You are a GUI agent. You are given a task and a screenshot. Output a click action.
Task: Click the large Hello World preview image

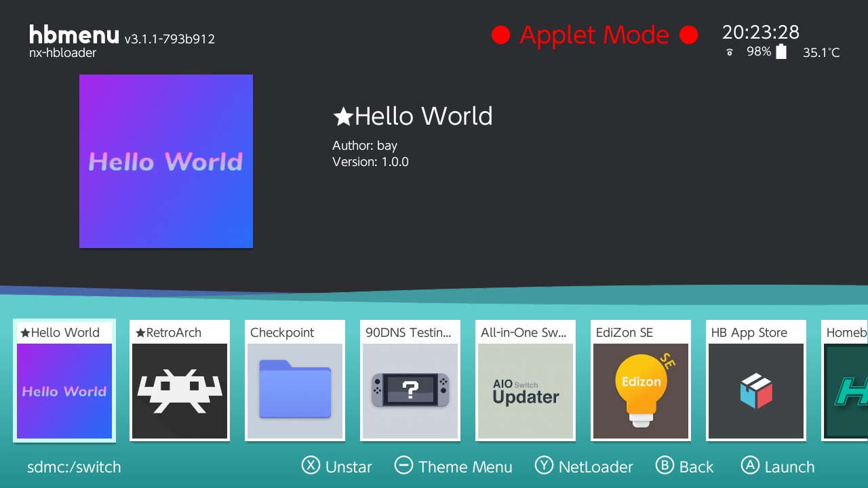pyautogui.click(x=166, y=161)
